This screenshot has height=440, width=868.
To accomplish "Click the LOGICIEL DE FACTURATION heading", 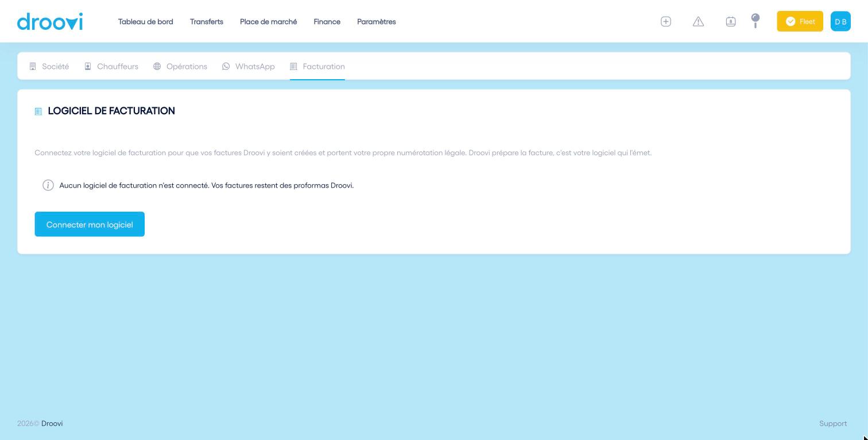I will tap(111, 111).
